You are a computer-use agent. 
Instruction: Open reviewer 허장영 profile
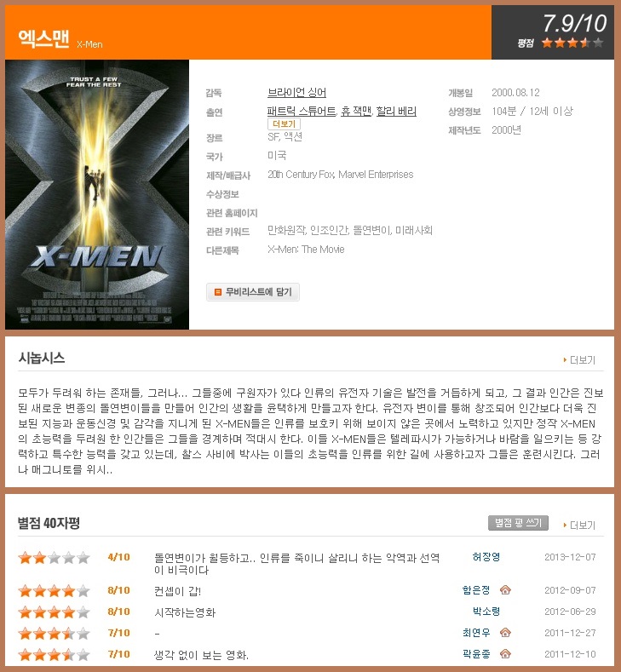click(x=486, y=557)
